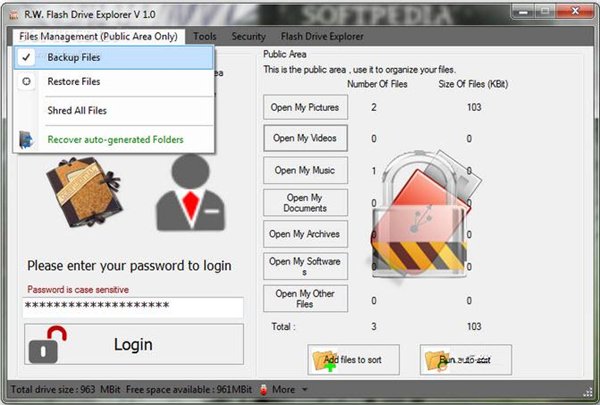Minimize the Flash Drive Explorer window
The height and width of the screenshot is (405, 600).
(523, 11)
